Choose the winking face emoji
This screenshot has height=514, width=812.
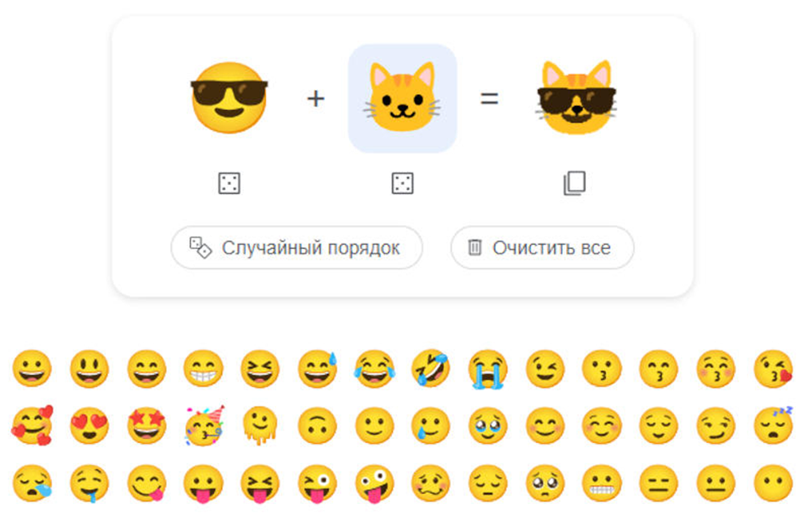coord(544,369)
